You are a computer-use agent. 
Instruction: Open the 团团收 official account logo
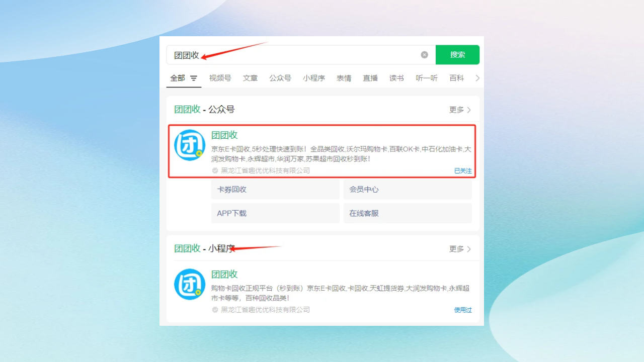(x=190, y=145)
